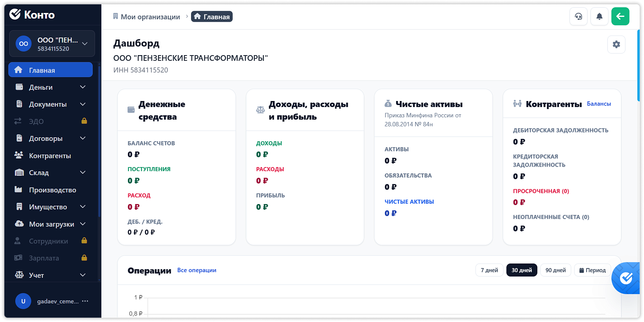644x322 pixels.
Task: Select the 90 дней period
Action: tap(555, 270)
